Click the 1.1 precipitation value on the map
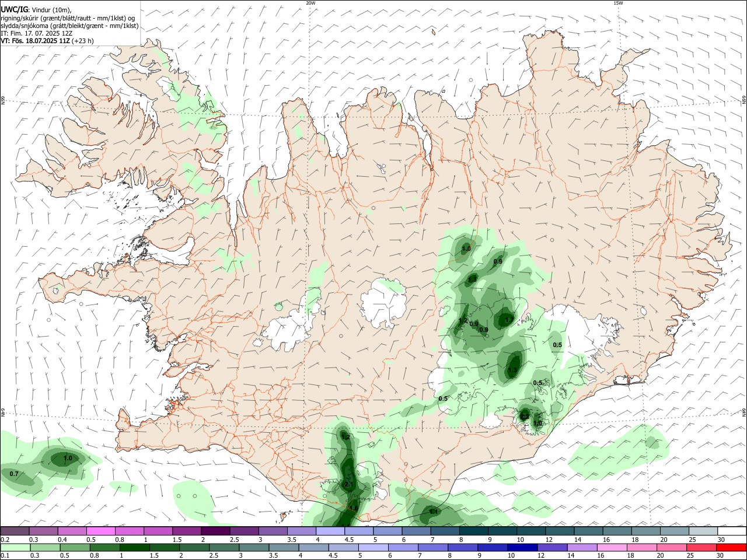This screenshot has height=560, width=747. [x=434, y=512]
